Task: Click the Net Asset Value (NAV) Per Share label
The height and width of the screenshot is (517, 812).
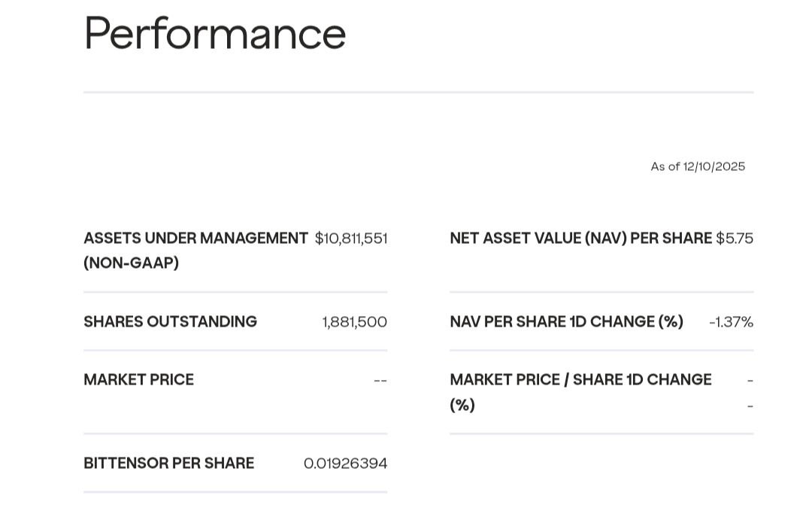Action: [580, 239]
